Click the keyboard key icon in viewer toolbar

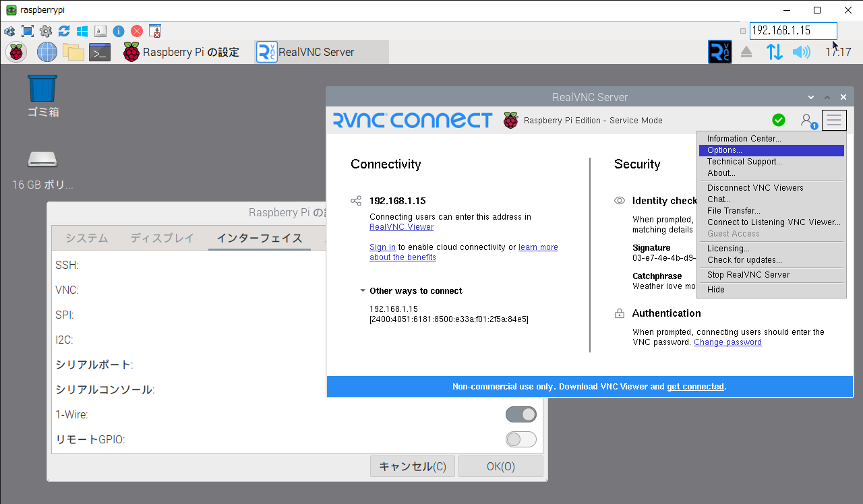[100, 31]
